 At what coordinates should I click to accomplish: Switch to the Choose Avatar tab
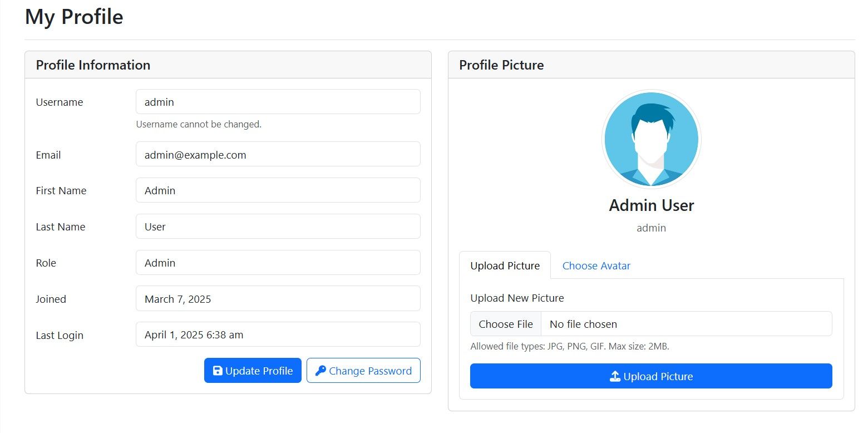click(x=596, y=265)
